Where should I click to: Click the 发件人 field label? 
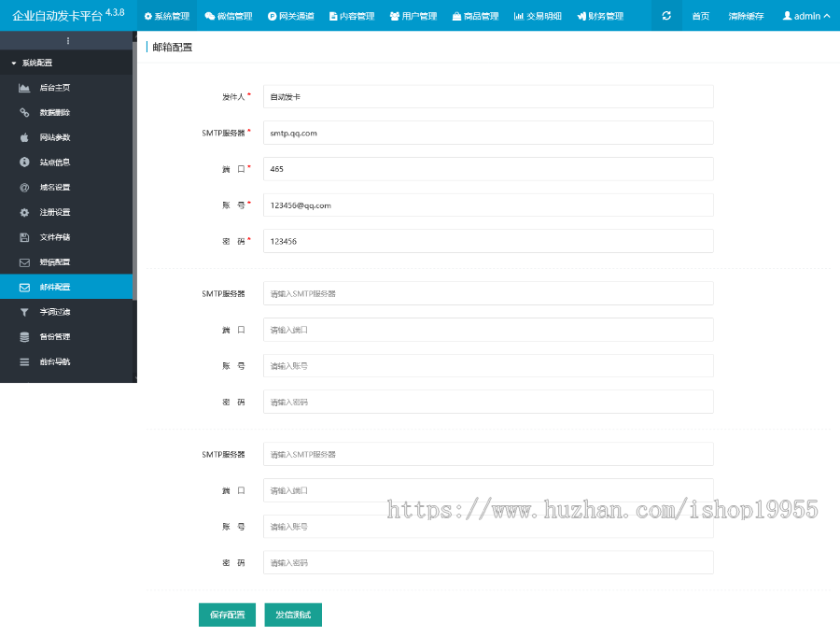pyautogui.click(x=233, y=97)
